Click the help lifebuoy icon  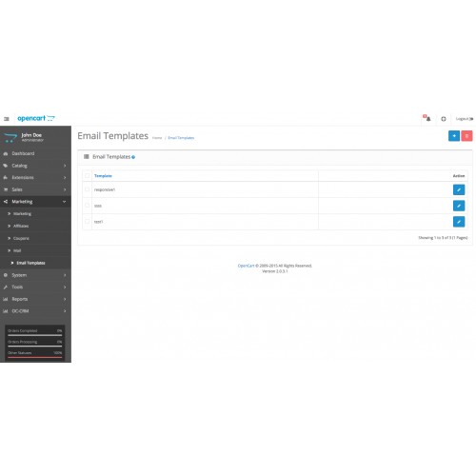tap(444, 119)
